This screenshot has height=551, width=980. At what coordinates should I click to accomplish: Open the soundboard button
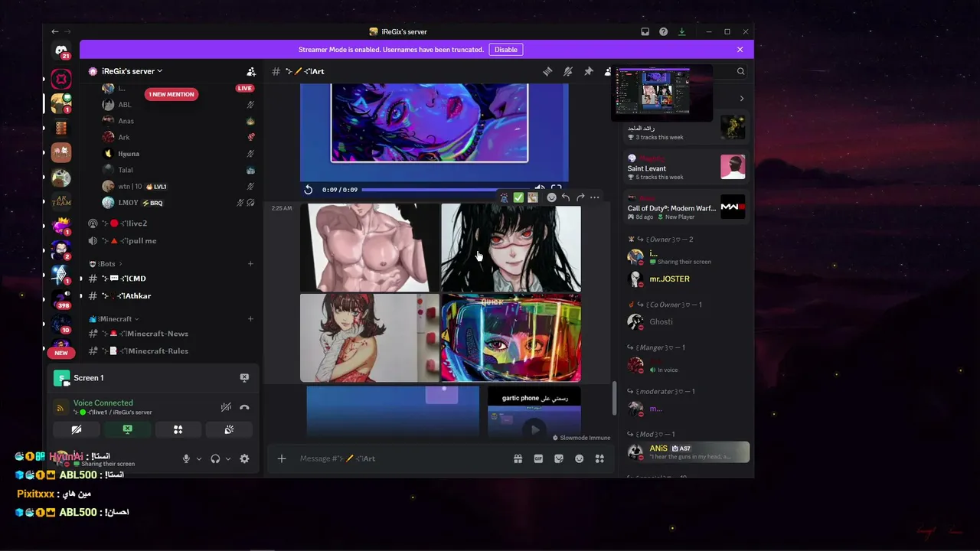(x=229, y=429)
